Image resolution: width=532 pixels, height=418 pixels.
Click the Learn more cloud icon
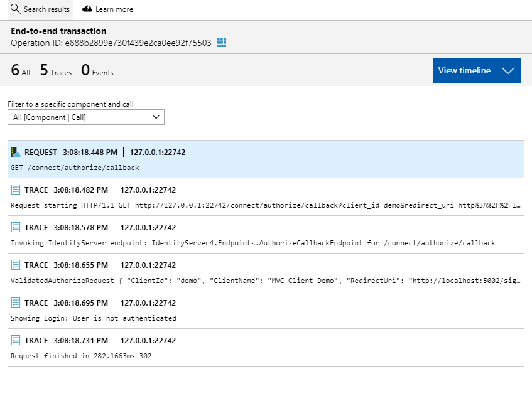[87, 9]
